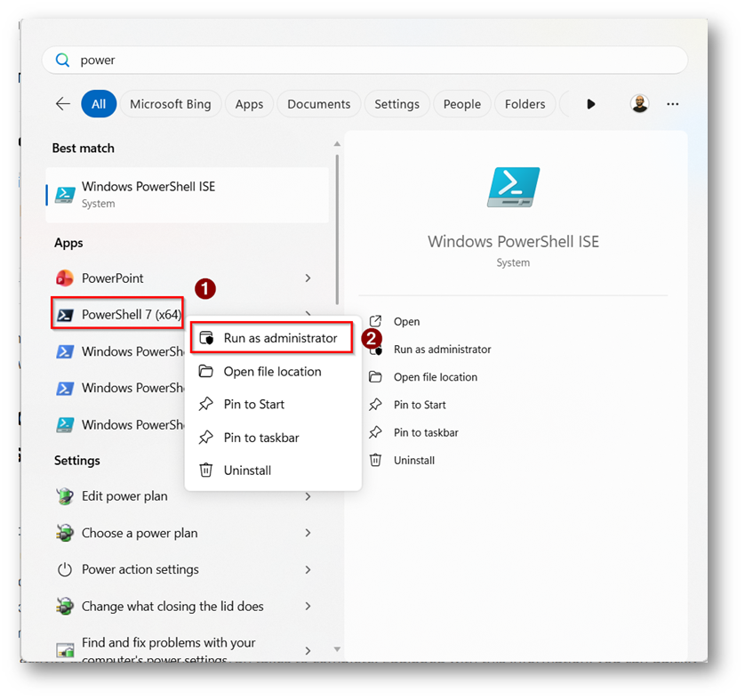Click the details pane trash icon
745x700 pixels.
pyautogui.click(x=375, y=461)
